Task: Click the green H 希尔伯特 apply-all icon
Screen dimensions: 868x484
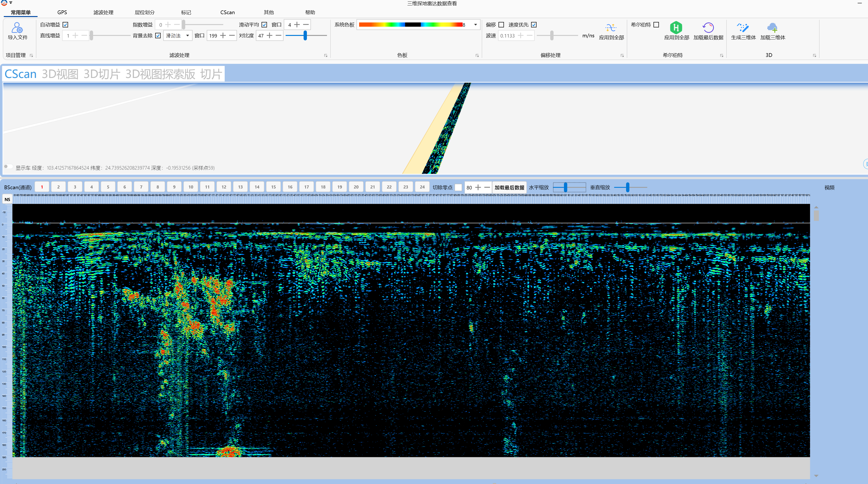Action: pos(676,28)
